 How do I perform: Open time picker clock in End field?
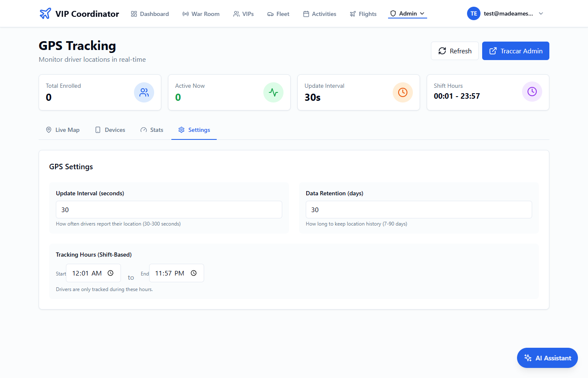(x=194, y=273)
